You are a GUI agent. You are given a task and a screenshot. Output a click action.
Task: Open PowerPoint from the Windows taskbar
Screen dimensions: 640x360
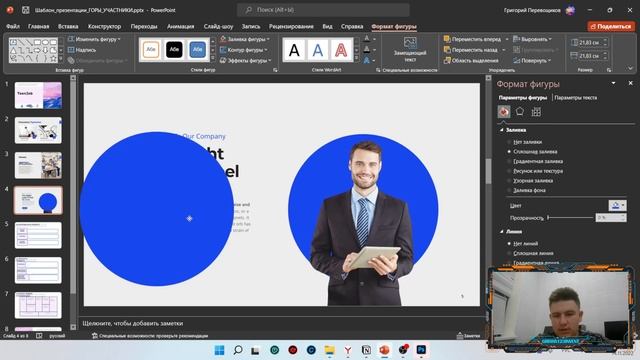coord(384,350)
